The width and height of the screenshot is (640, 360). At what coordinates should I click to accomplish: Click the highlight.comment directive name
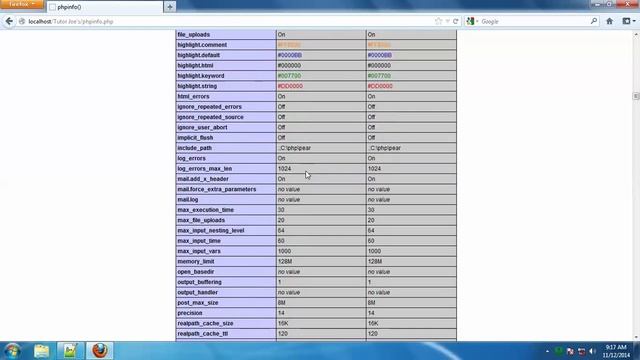coord(202,45)
